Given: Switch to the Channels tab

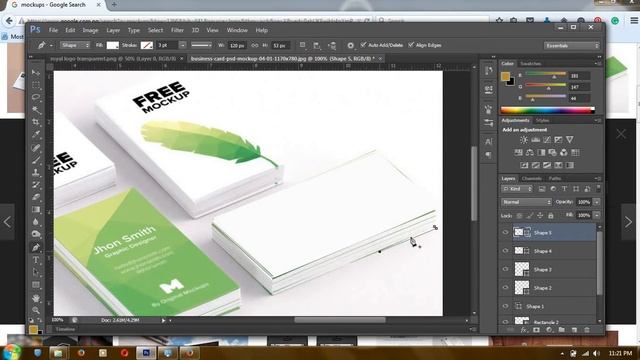Looking at the screenshot, I should click(x=531, y=179).
